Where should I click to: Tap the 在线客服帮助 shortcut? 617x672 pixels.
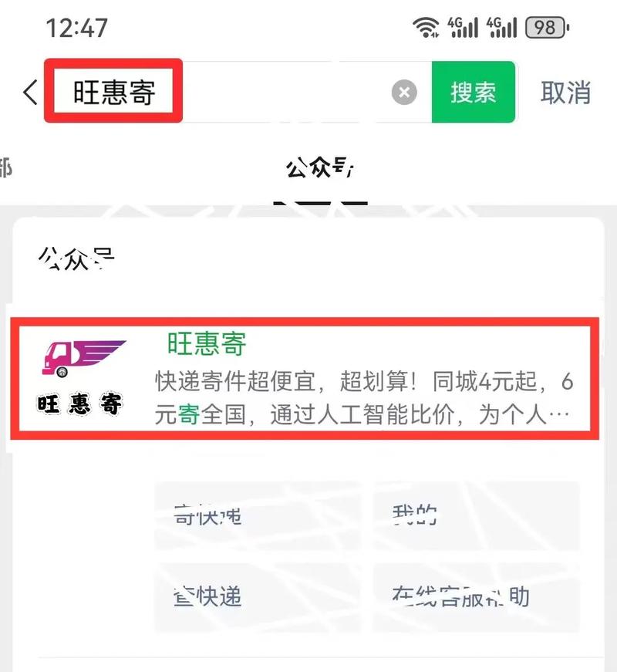coord(477,597)
